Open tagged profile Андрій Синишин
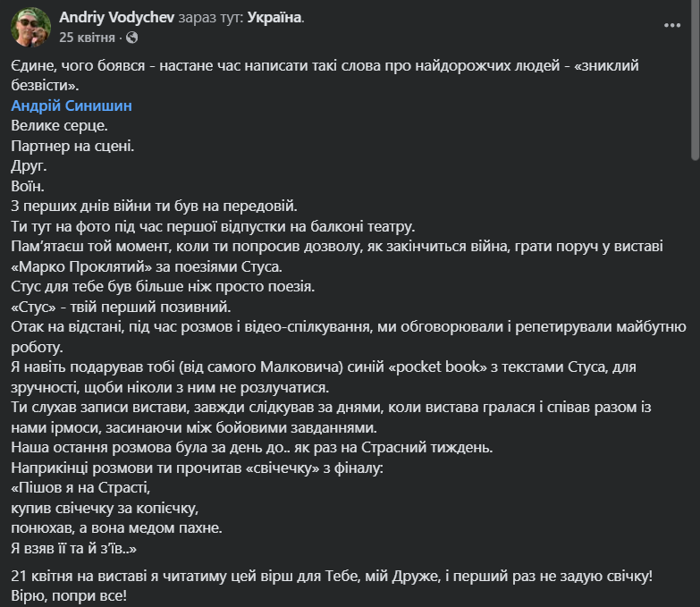Screen dimensions: 700x607 tap(72, 105)
